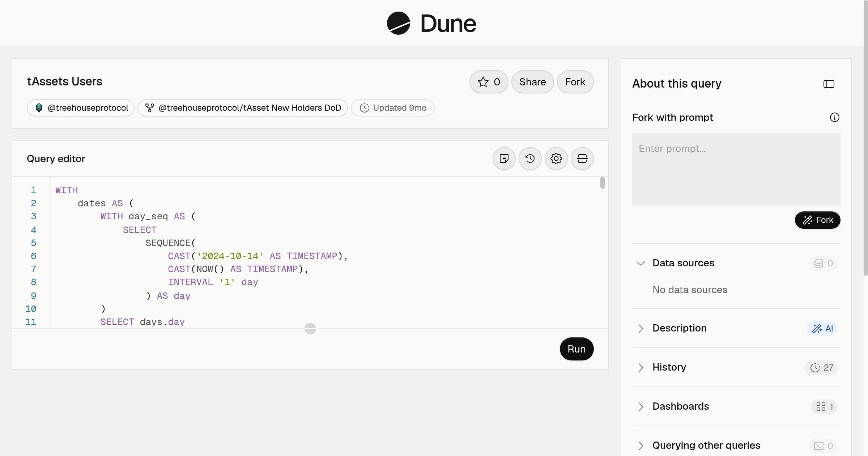Viewport: 868px width, 456px height.
Task: Open query settings gear icon
Action: point(556,159)
